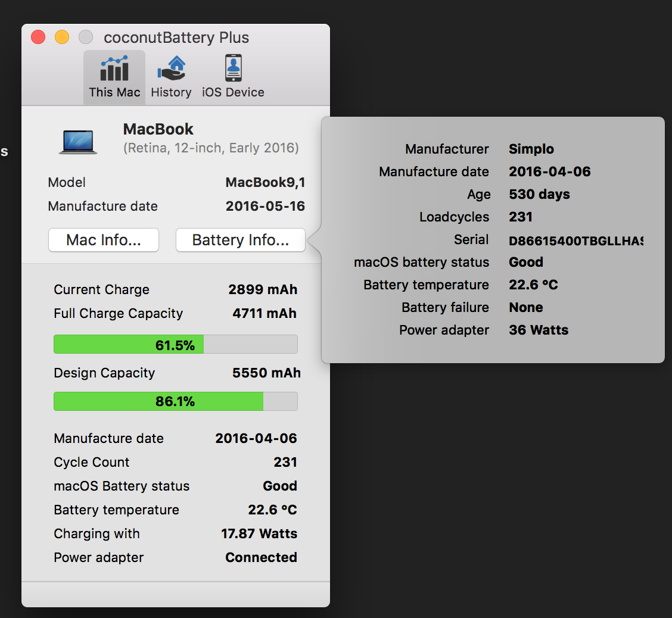Switch to the History tab label
Viewport: 672px width, 618px height.
[171, 92]
